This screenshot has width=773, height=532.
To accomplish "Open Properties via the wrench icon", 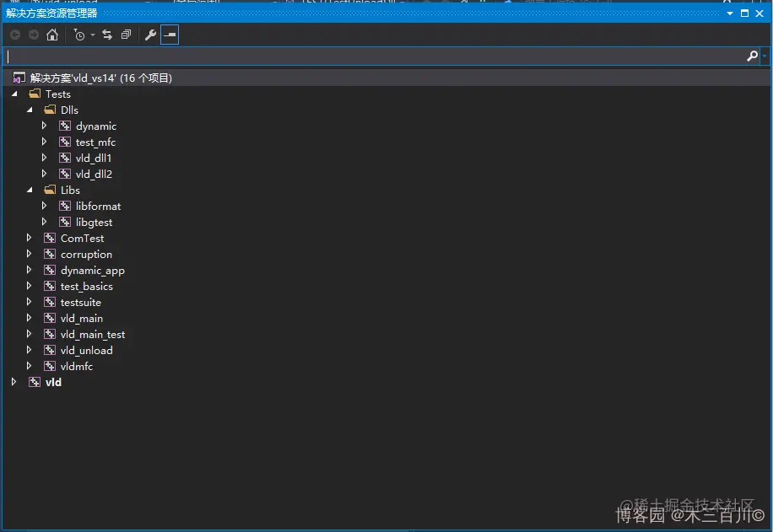I will (x=150, y=35).
